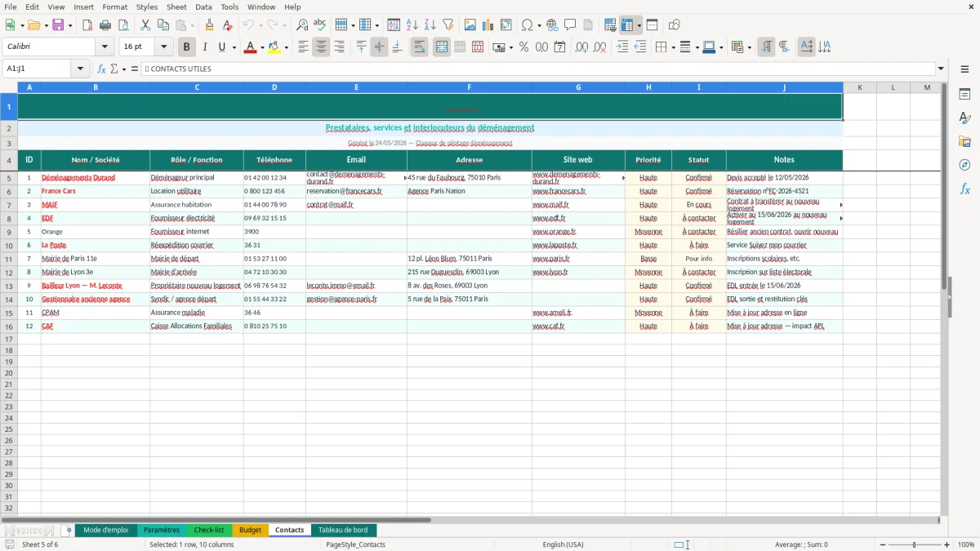
Task: Open the font color dropdown arrow
Action: tap(261, 47)
